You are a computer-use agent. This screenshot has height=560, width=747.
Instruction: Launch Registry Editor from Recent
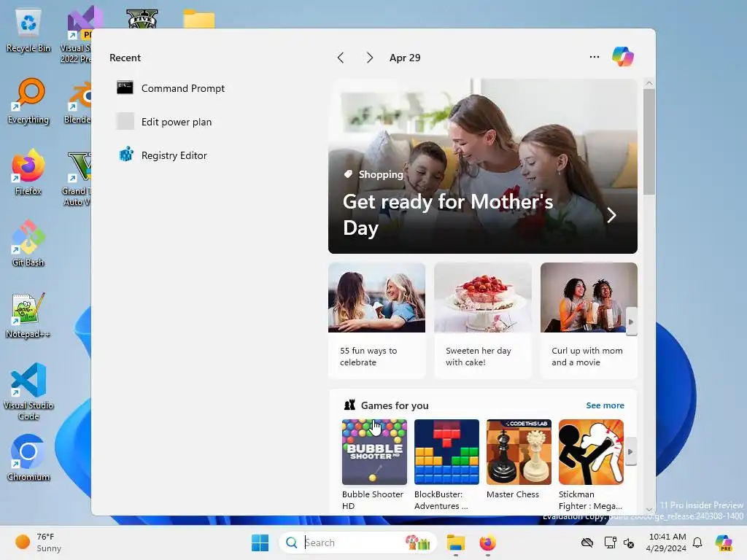point(162,155)
